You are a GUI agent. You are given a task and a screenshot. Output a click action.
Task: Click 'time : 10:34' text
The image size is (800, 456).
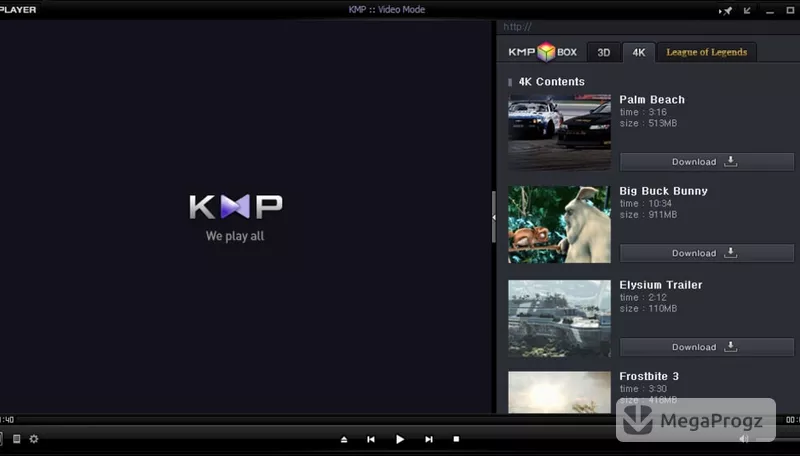645,204
